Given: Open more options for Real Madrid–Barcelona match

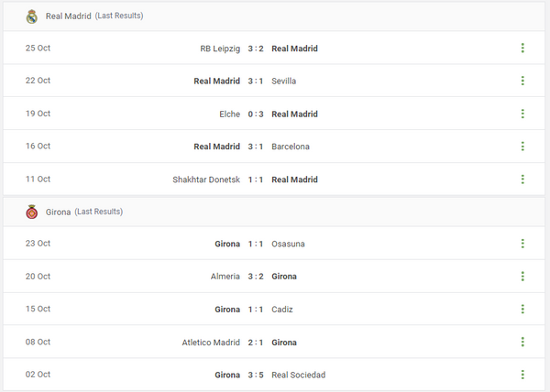Looking at the screenshot, I should click(x=522, y=147).
